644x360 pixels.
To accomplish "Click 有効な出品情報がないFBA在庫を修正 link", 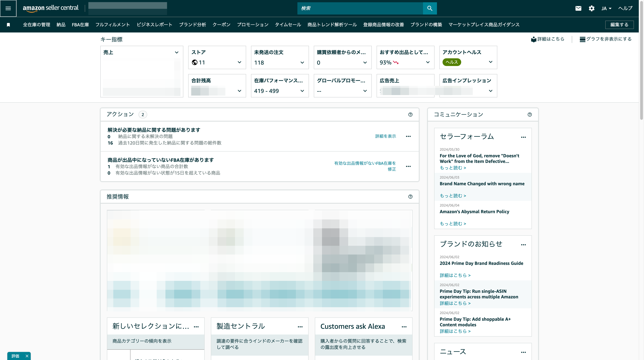I will tap(365, 166).
